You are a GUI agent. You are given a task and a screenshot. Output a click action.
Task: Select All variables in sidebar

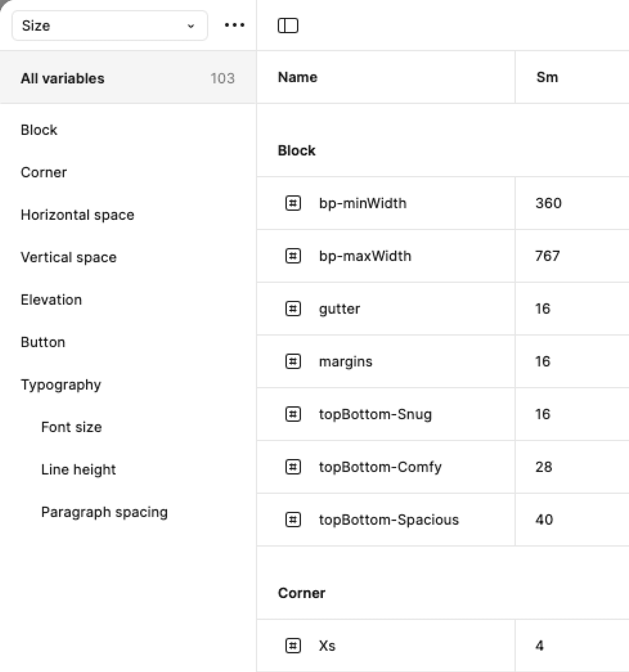[128, 78]
